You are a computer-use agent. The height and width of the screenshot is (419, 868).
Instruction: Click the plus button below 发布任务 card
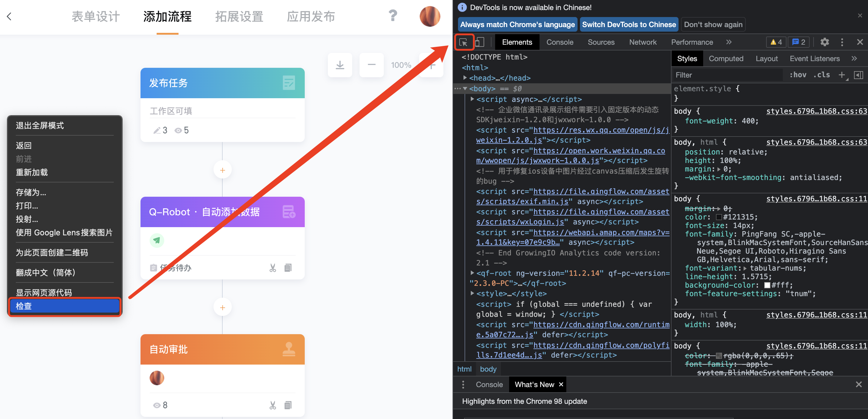pyautogui.click(x=222, y=170)
